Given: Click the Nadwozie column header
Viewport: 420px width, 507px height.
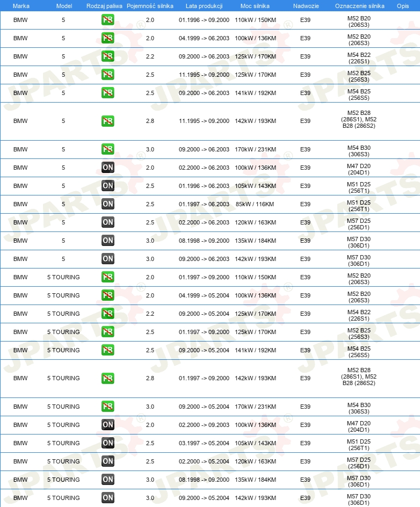Looking at the screenshot, I should click(306, 6).
